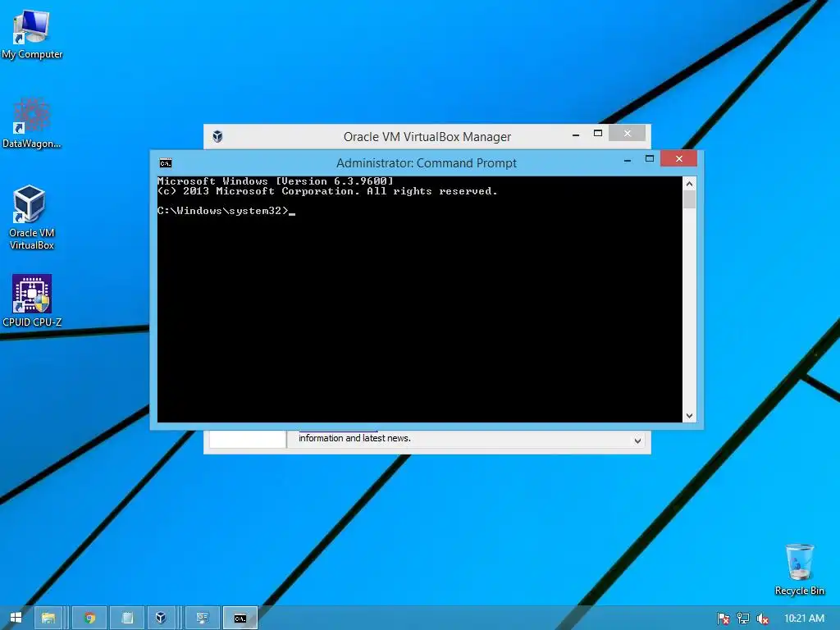Select the Oracle VM VirtualBox desktop shortcut

32,217
